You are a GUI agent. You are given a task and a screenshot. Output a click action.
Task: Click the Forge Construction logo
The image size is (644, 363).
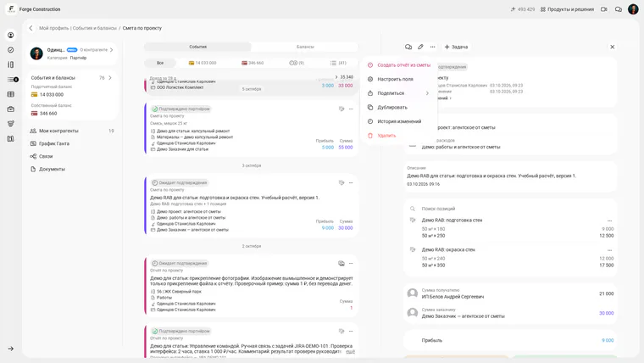(11, 8)
